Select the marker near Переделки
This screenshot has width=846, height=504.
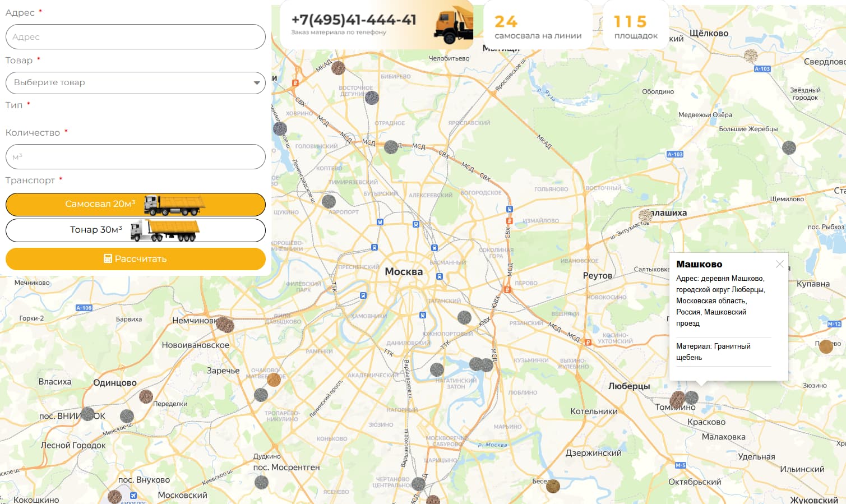146,396
